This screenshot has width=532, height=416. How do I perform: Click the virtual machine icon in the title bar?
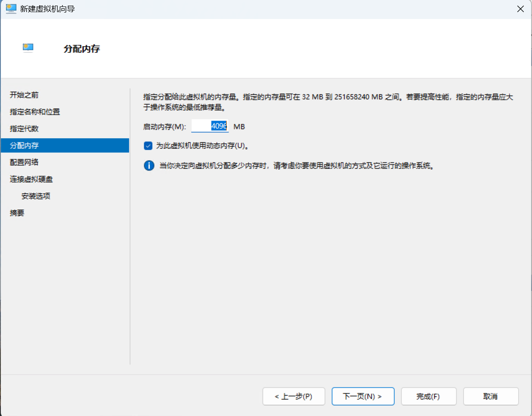tap(11, 9)
